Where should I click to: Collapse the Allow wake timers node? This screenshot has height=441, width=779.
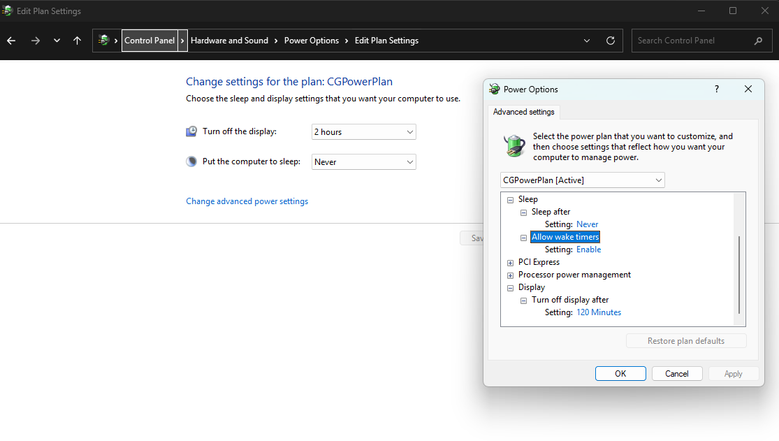tap(523, 238)
